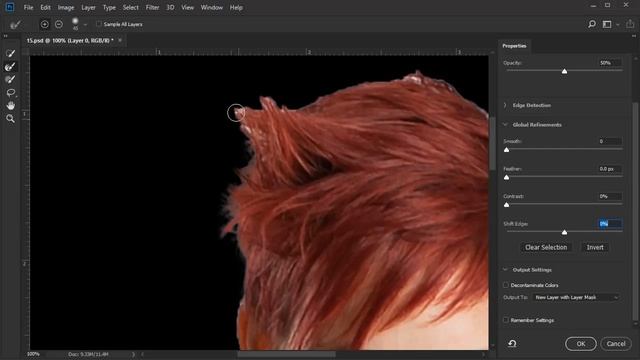Click the Opacity value field

tap(610, 63)
